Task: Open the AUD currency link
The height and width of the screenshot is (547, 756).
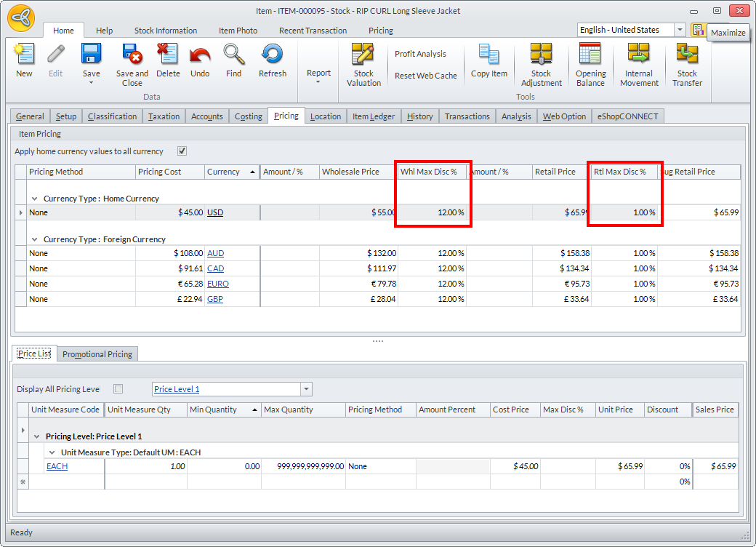Action: (x=215, y=253)
